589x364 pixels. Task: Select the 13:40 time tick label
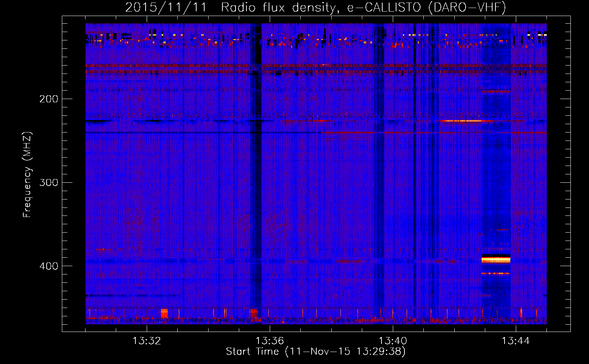click(393, 341)
